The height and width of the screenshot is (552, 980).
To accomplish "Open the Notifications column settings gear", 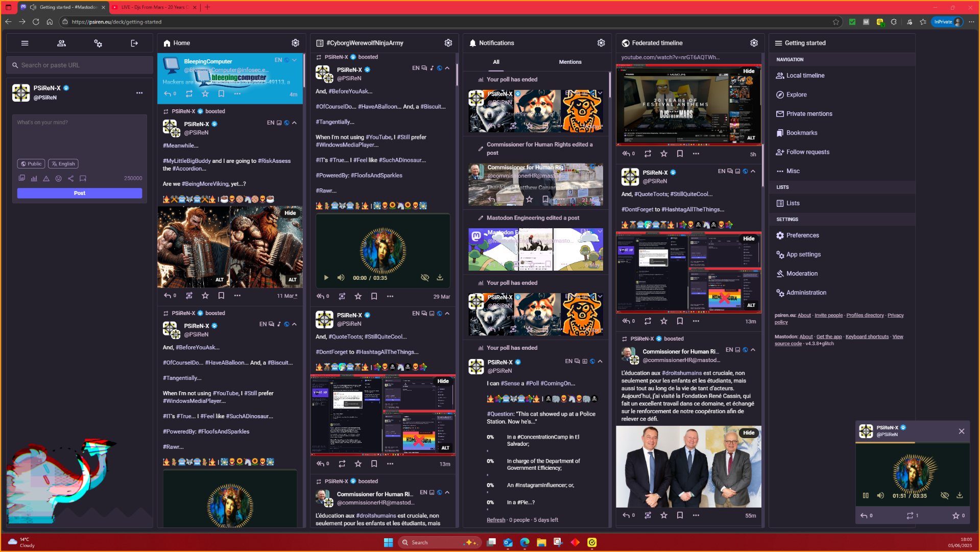I will point(601,43).
